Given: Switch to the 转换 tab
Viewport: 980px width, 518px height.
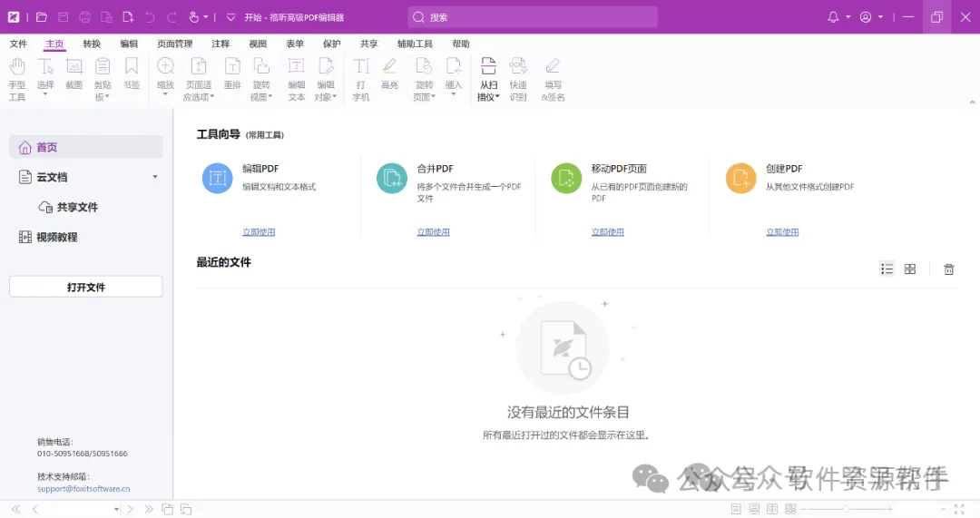Looking at the screenshot, I should (x=92, y=44).
